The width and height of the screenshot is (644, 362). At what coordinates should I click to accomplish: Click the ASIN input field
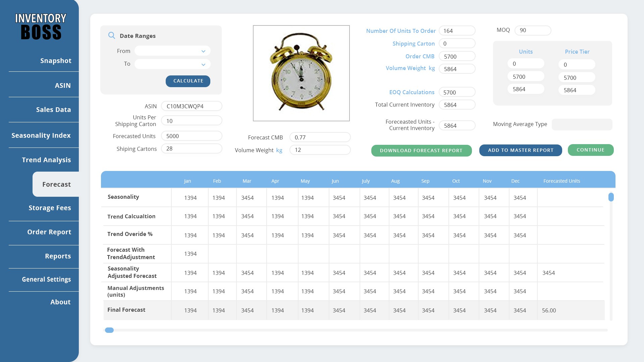192,106
